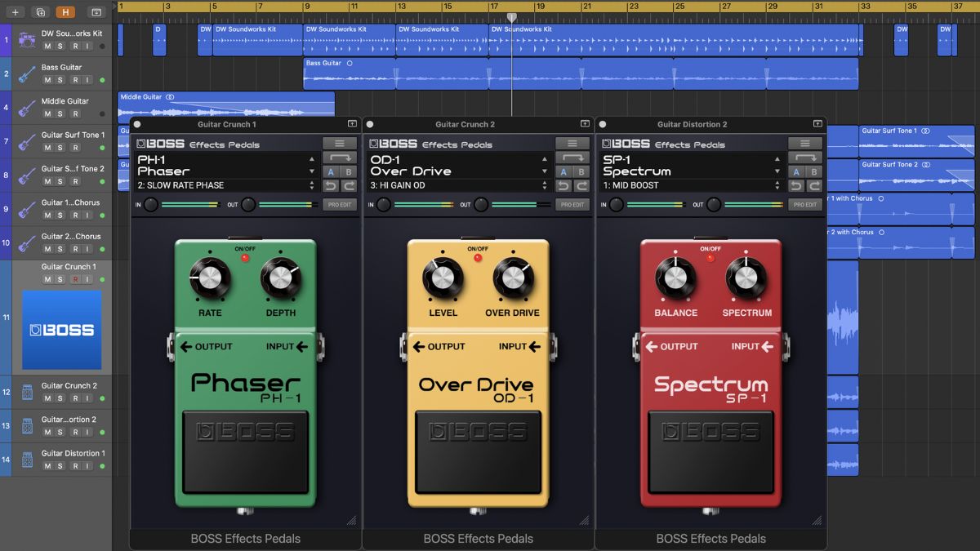Click the next pedal down arrow for SP-1 Spectrum
This screenshot has width=980, height=551.
click(777, 171)
